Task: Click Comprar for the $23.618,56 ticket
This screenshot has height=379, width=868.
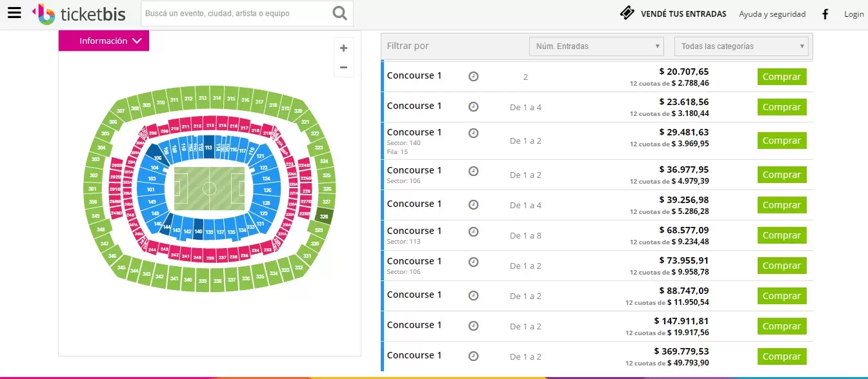Action: click(x=782, y=107)
